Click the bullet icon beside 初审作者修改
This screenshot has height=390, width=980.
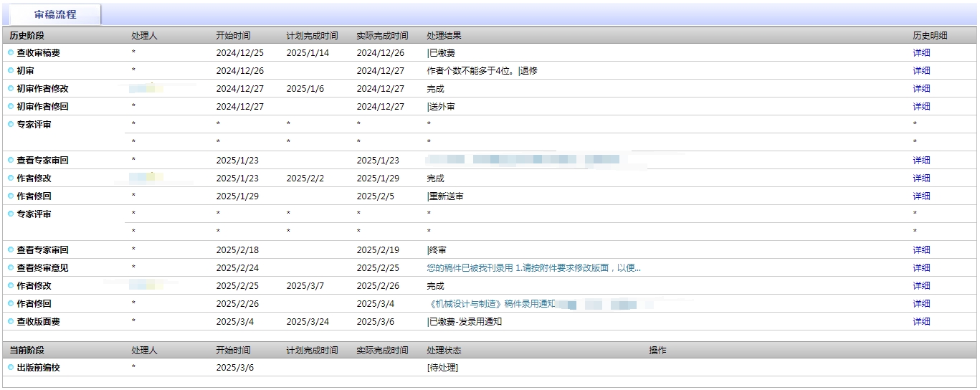[11, 89]
